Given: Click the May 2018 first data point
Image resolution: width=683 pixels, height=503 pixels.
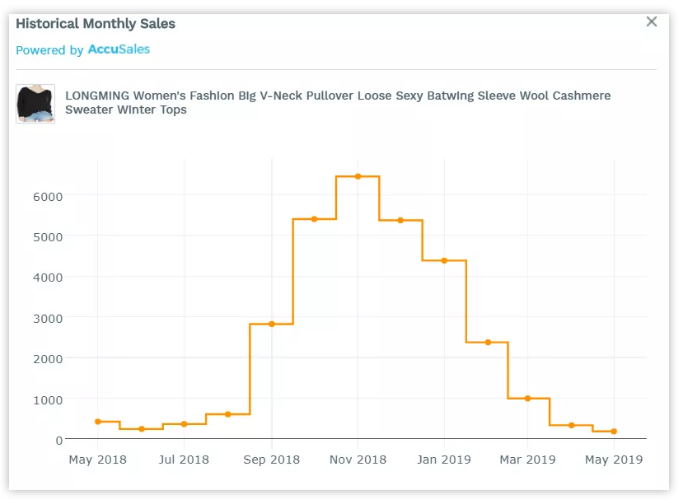Looking at the screenshot, I should pyautogui.click(x=98, y=422).
